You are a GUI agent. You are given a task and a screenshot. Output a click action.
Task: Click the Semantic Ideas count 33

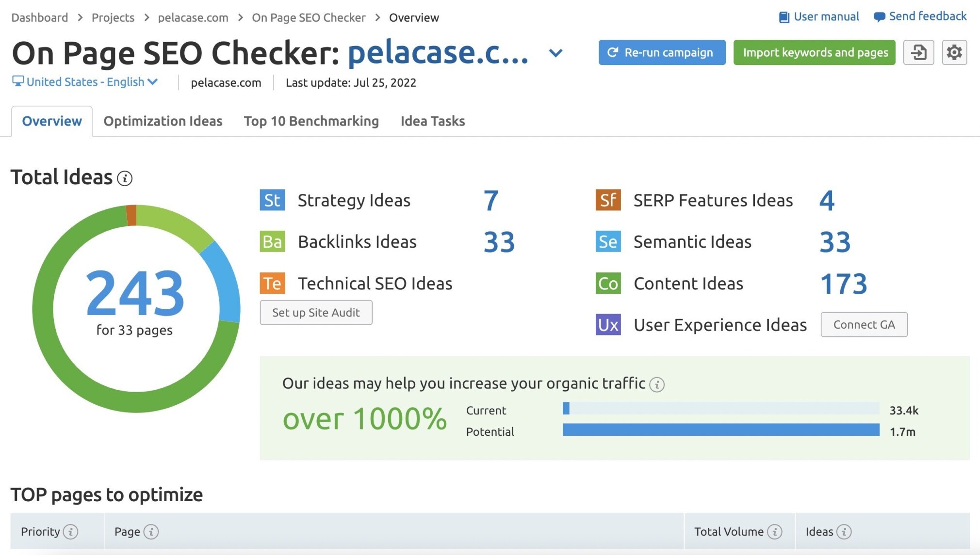point(835,242)
